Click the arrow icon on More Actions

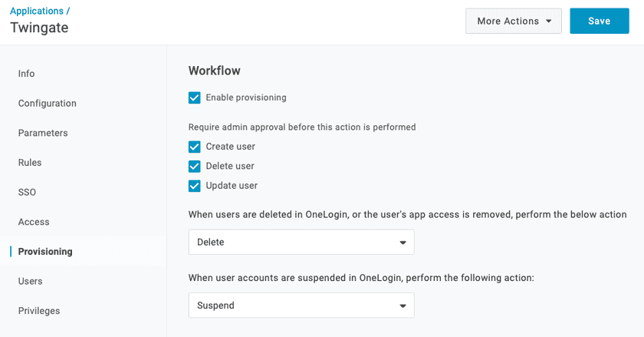[x=548, y=21]
